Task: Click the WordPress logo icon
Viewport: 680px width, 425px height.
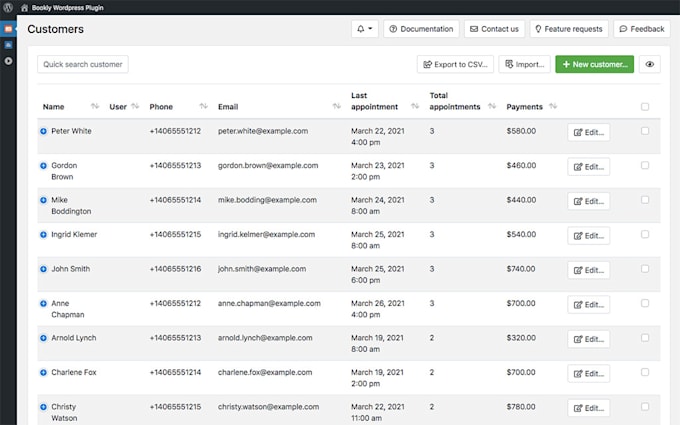Action: (x=8, y=7)
